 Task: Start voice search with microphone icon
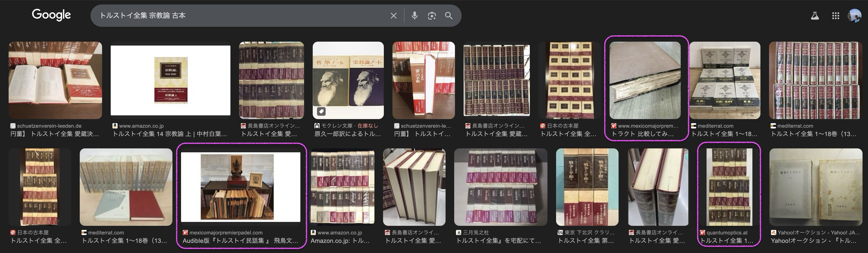(414, 15)
